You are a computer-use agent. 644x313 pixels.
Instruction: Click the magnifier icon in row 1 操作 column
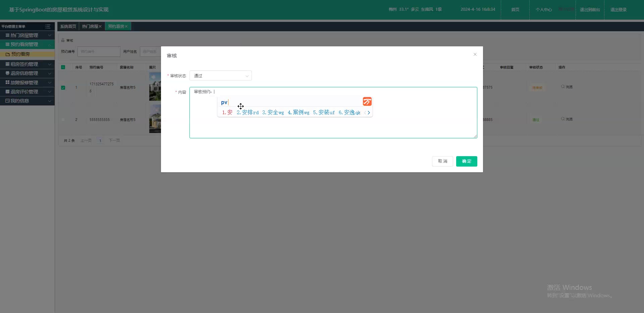pos(563,87)
